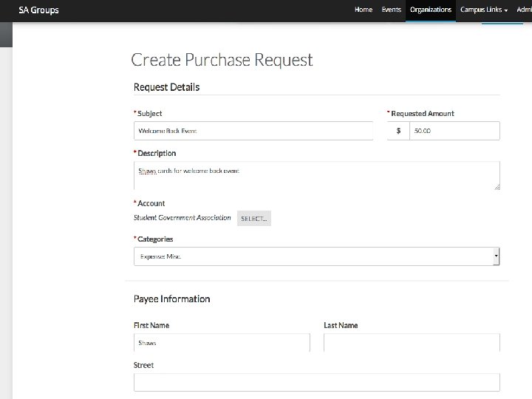Go to the Home menu item
532x399 pixels.
point(364,10)
